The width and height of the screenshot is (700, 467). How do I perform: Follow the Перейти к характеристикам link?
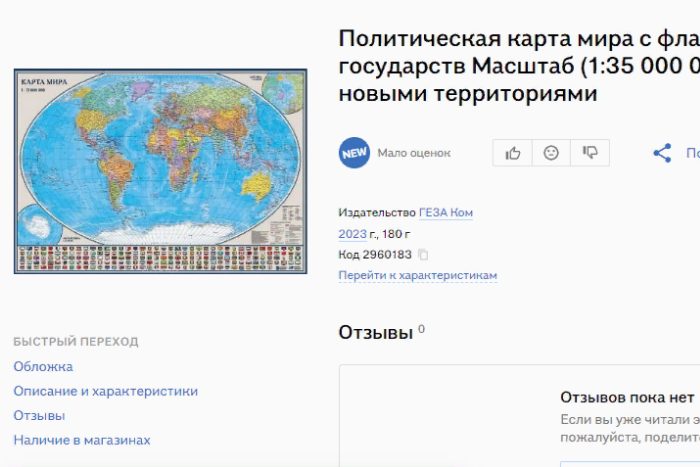pyautogui.click(x=417, y=275)
